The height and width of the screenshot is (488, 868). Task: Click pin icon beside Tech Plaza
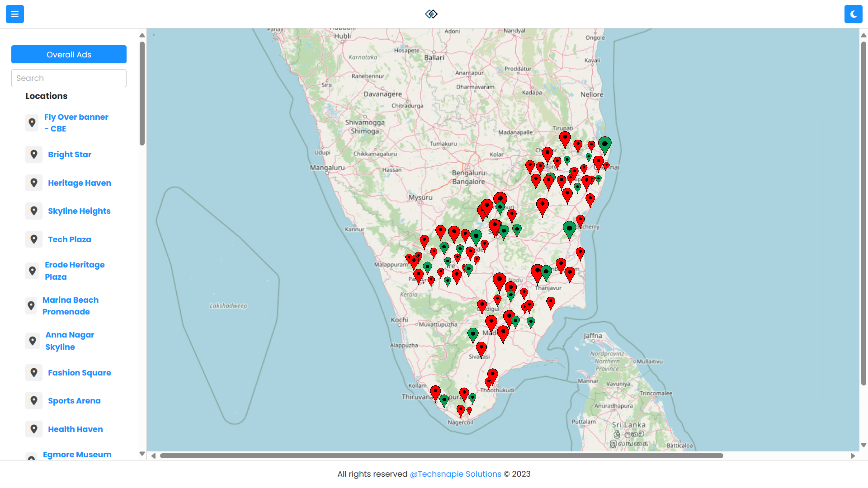(x=34, y=239)
